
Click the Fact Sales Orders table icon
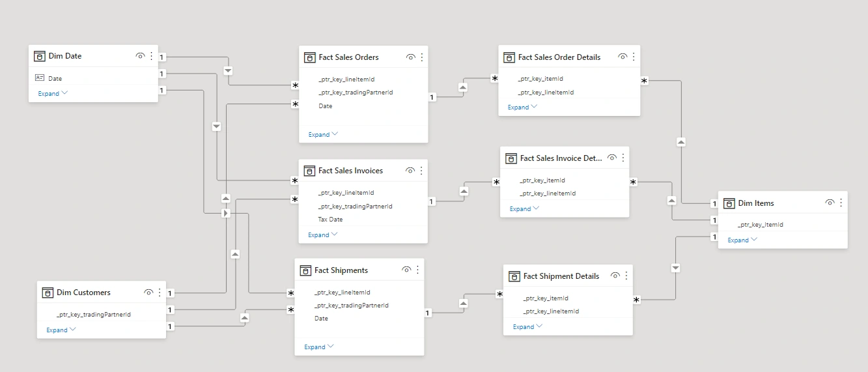tap(310, 57)
